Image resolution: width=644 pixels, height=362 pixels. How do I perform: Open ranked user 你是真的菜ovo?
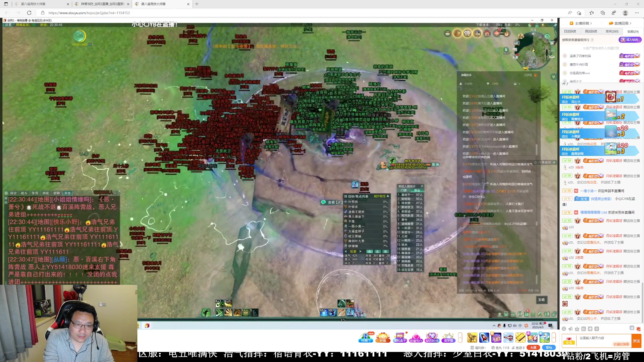click(580, 73)
